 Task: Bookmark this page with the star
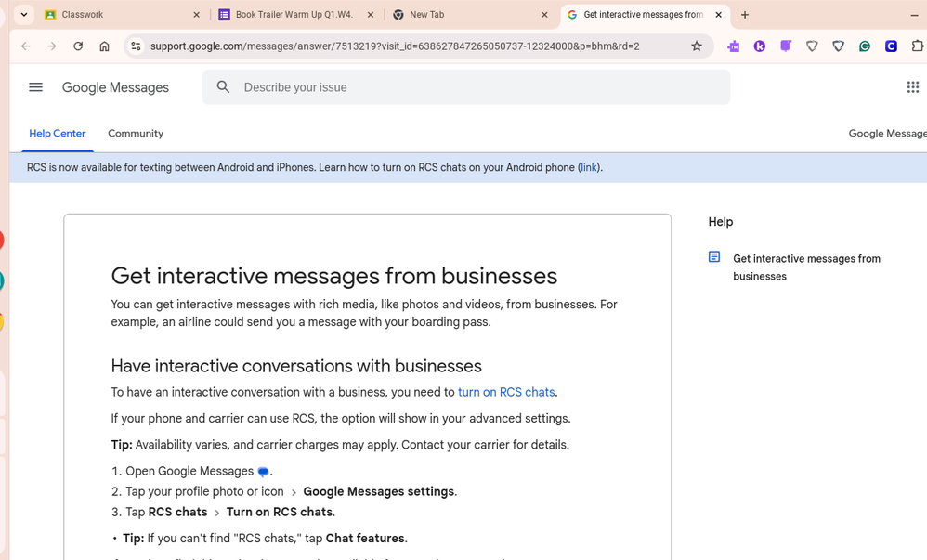tap(697, 46)
